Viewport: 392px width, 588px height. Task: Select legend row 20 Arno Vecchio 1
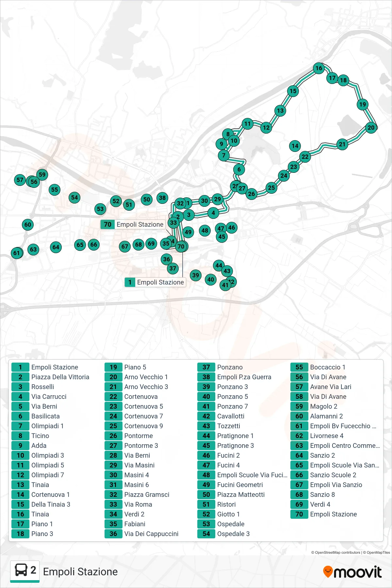coord(137,377)
